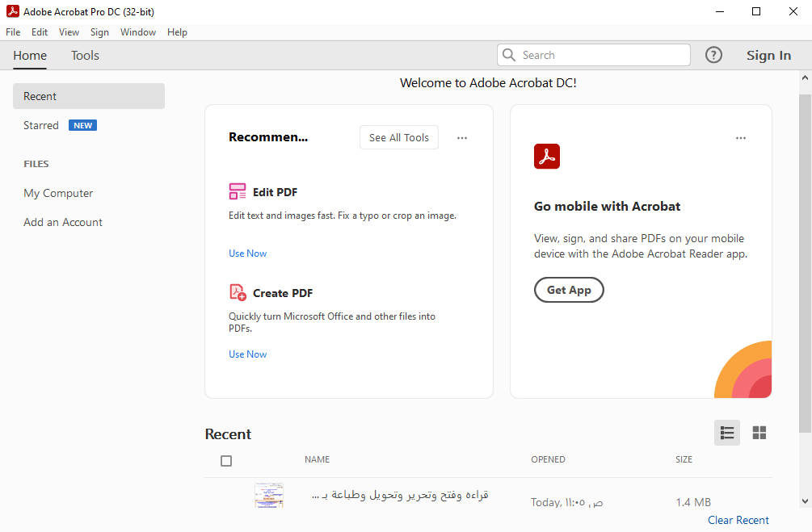Sort recent files by OPENED column
This screenshot has height=532, width=812.
click(x=548, y=459)
